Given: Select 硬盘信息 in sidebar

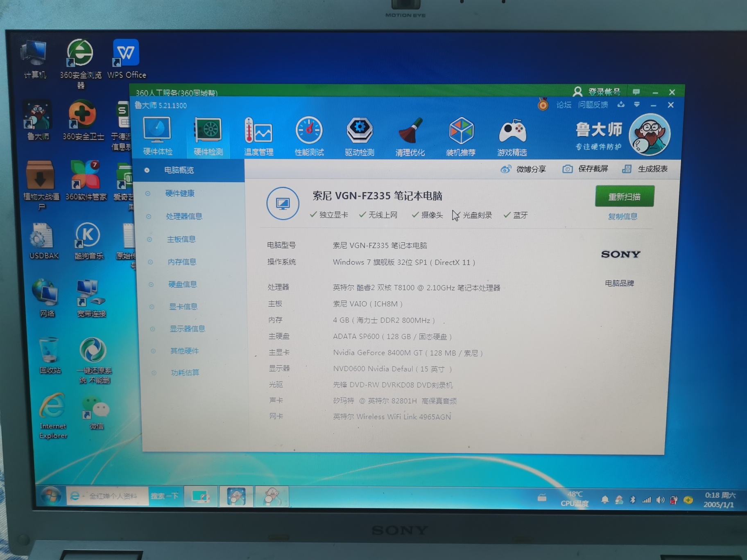Looking at the screenshot, I should coord(183,284).
